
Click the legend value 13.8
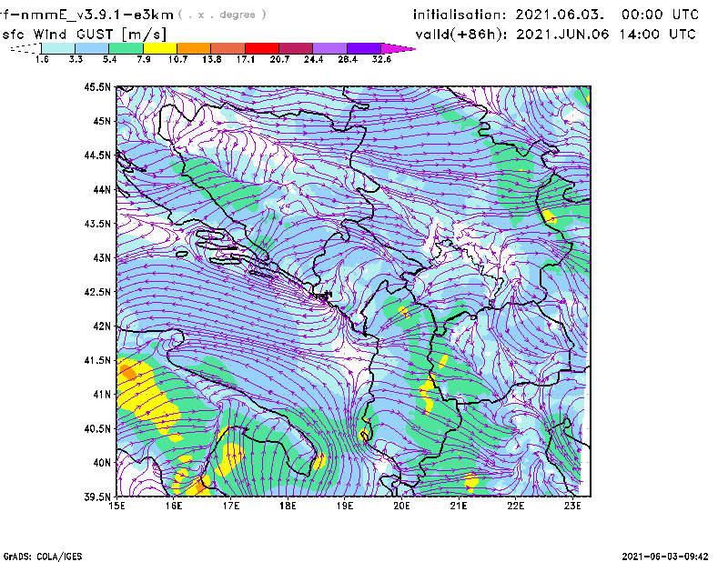click(x=212, y=59)
